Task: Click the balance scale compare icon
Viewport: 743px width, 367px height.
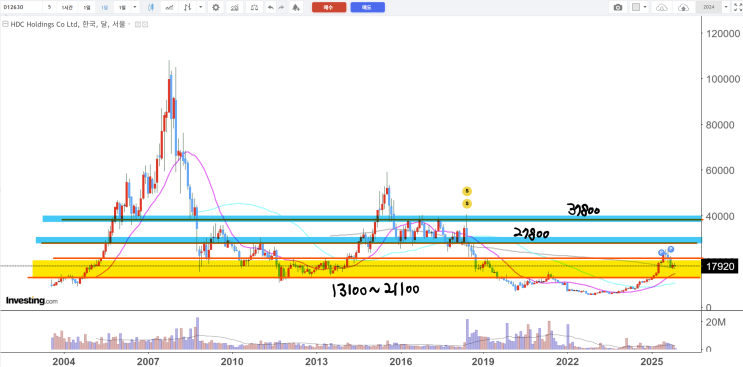Action: pyautogui.click(x=255, y=7)
